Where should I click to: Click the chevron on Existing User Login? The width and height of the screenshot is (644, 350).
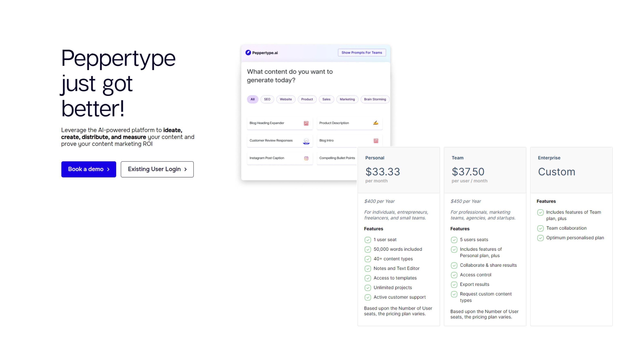coord(186,169)
